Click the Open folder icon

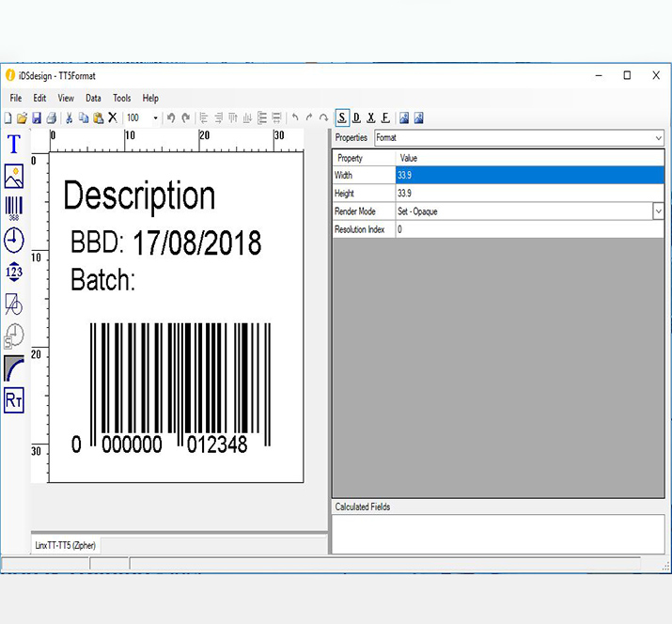coord(22,117)
